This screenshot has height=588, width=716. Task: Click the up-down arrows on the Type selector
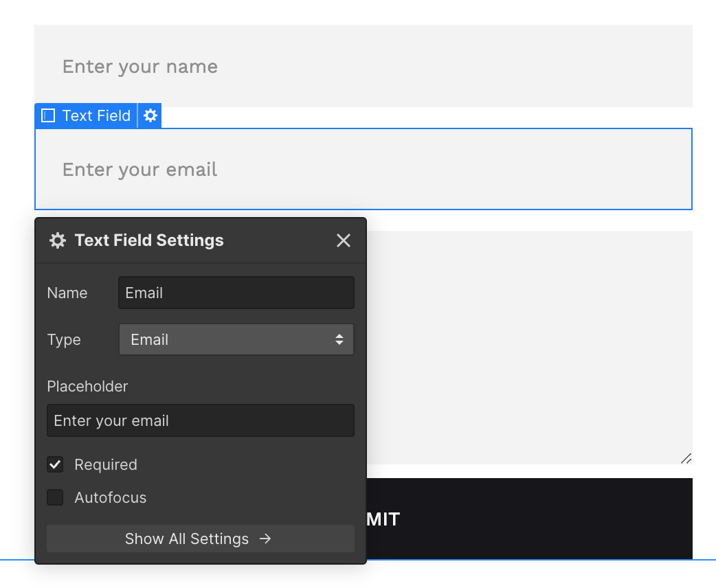(339, 339)
